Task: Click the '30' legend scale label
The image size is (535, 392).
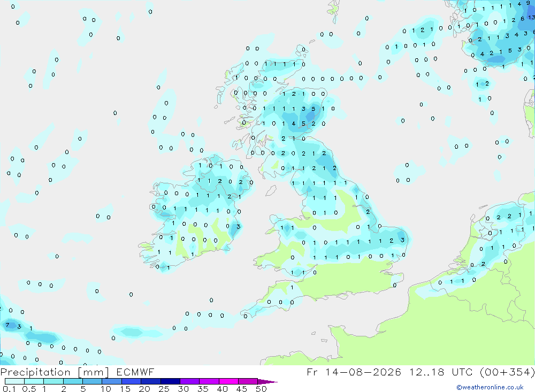Action: click(x=183, y=389)
